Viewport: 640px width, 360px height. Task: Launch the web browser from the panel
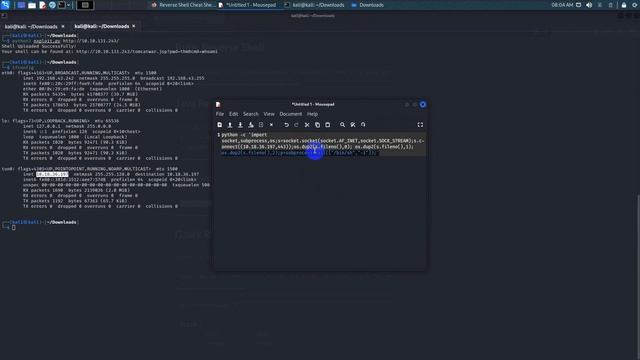(x=52, y=5)
